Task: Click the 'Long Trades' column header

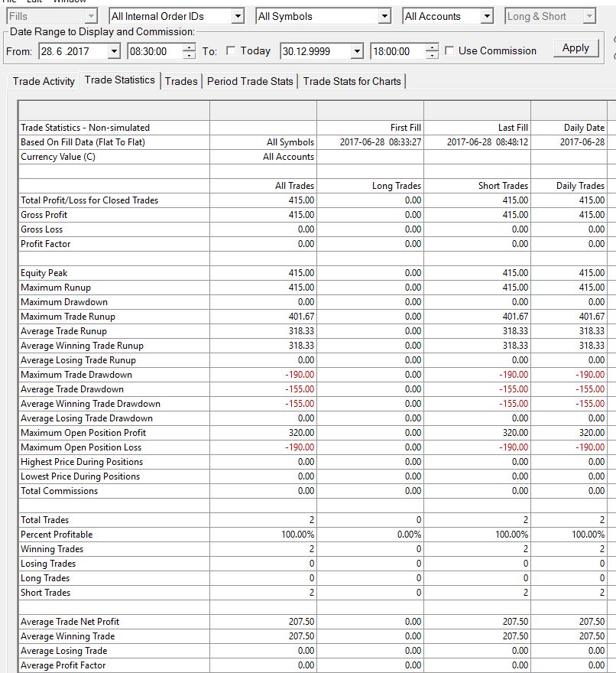Action: [397, 186]
